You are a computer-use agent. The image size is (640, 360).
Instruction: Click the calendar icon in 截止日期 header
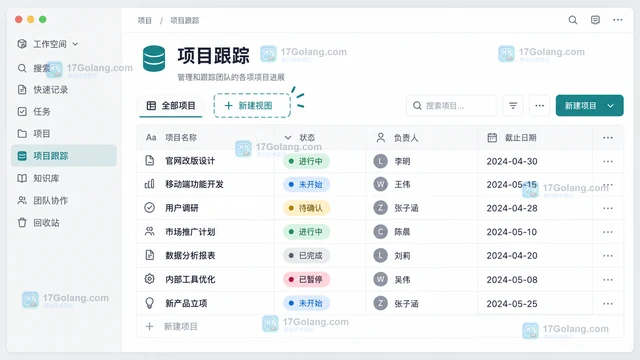click(492, 138)
